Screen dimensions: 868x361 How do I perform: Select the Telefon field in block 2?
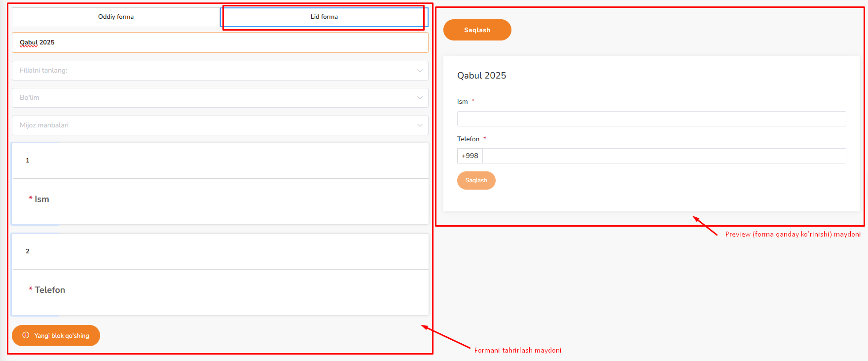49,290
